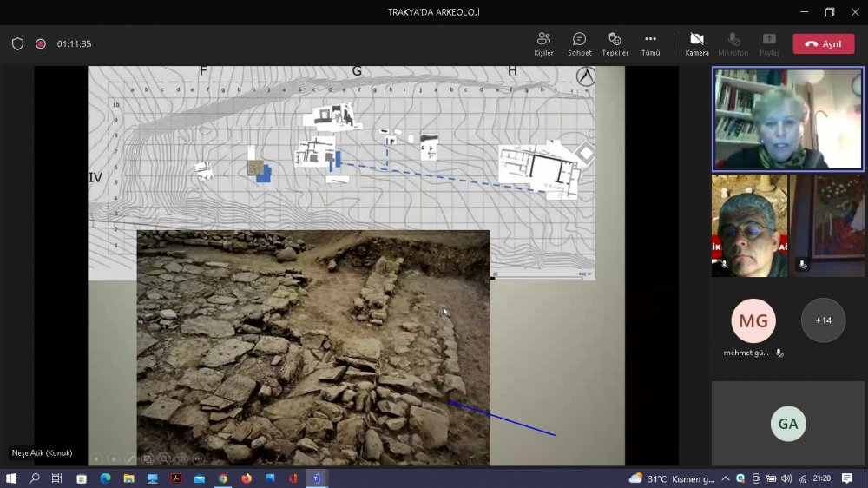Select the GA participant avatar
Viewport: 868px width, 488px height.
tap(788, 424)
